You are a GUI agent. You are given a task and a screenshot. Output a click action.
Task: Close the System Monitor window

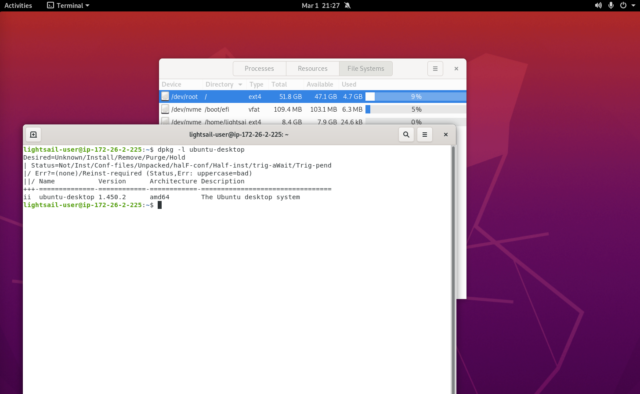click(456, 69)
